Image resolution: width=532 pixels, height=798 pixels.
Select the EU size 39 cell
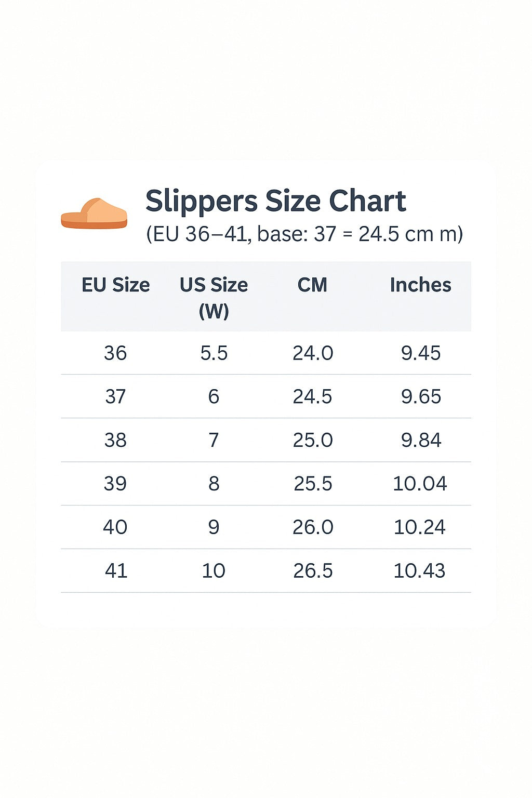coord(115,484)
